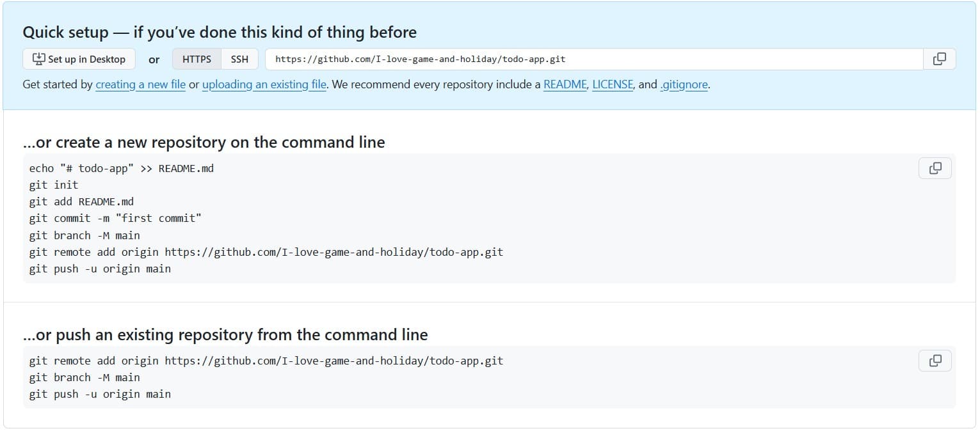Click the desktop download icon in Set up button
Viewport: 980px width, 431px height.
(39, 59)
